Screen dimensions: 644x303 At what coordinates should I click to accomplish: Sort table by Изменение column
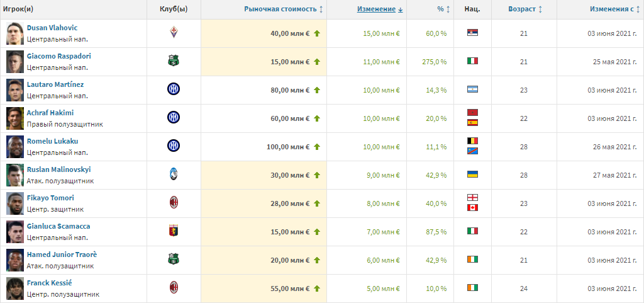376,9
